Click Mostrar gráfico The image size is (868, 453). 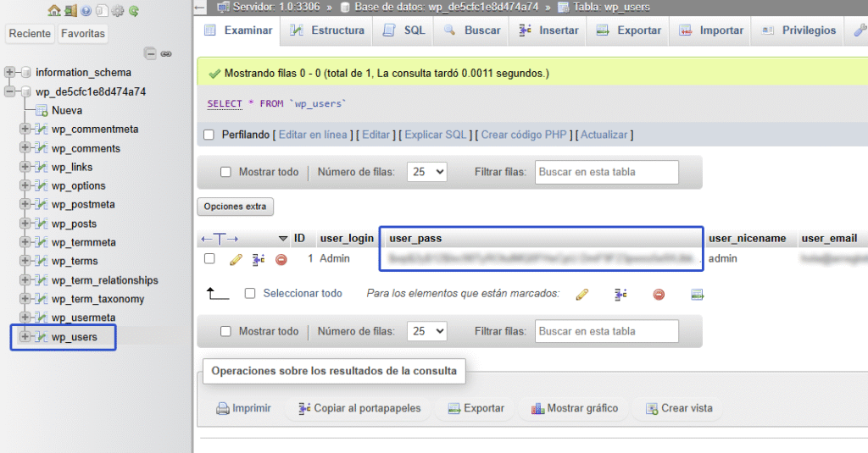[575, 408]
